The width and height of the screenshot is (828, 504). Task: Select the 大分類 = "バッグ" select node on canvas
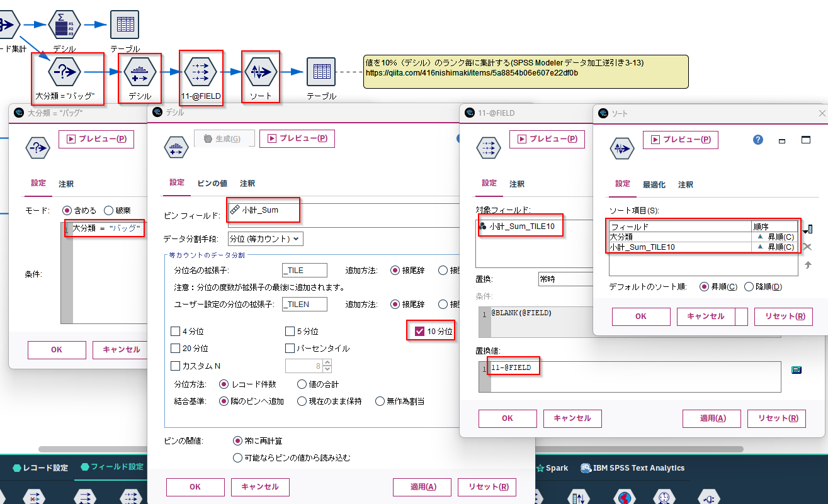pyautogui.click(x=65, y=72)
